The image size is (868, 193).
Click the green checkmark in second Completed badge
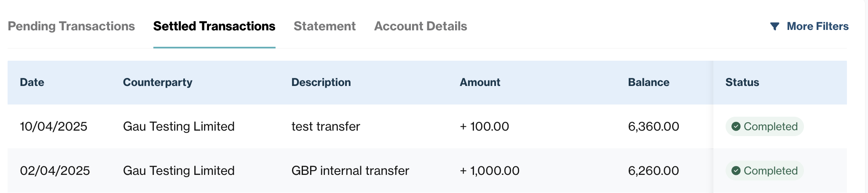pos(736,171)
